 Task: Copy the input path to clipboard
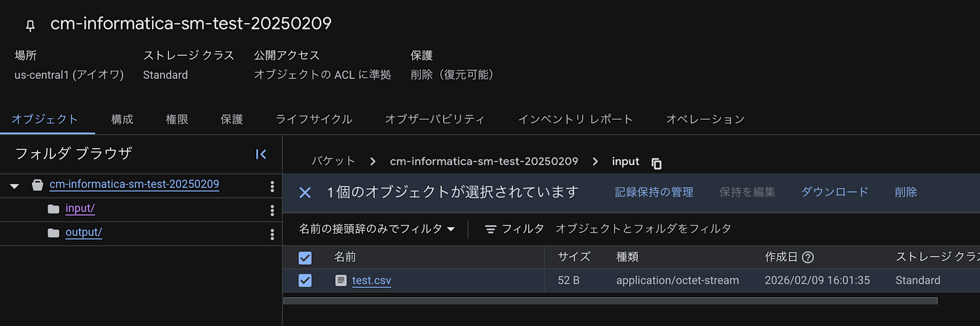[x=657, y=163]
